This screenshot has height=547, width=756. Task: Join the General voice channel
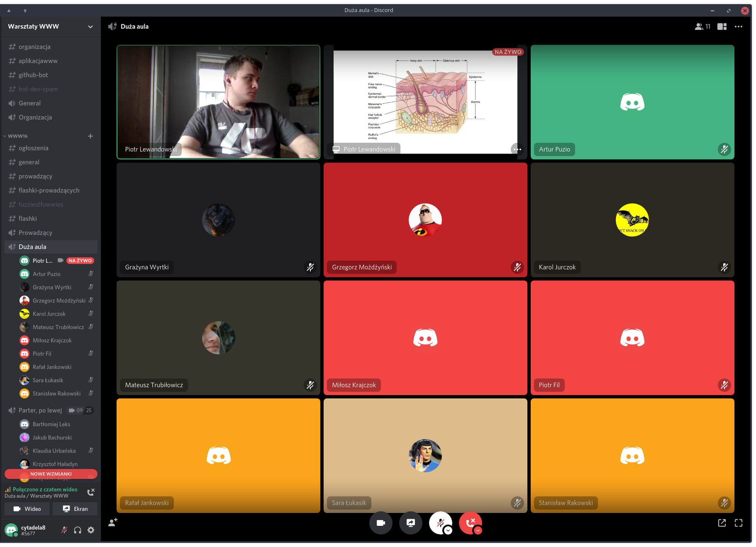click(x=51, y=103)
